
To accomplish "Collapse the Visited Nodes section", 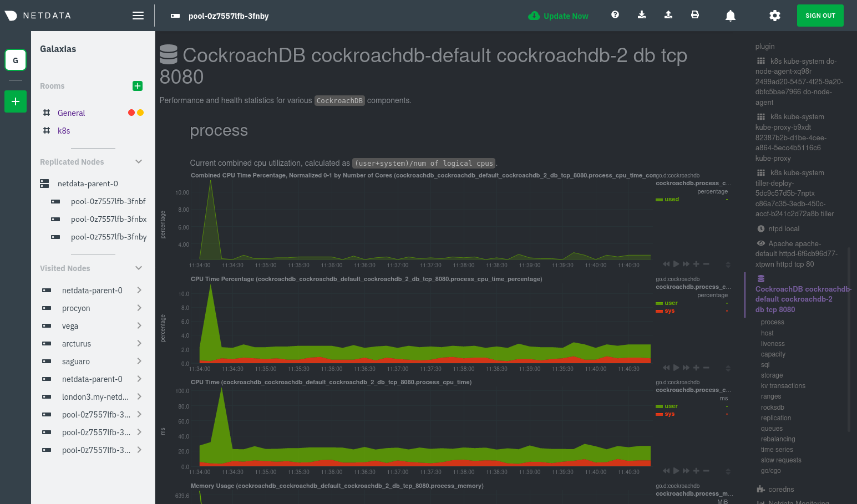I will pos(139,268).
